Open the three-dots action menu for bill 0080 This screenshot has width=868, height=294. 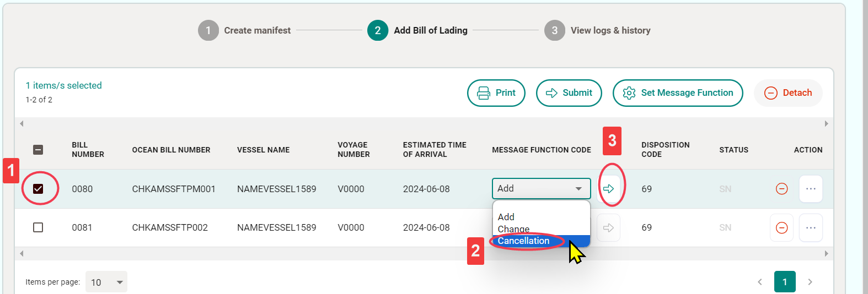pyautogui.click(x=811, y=189)
